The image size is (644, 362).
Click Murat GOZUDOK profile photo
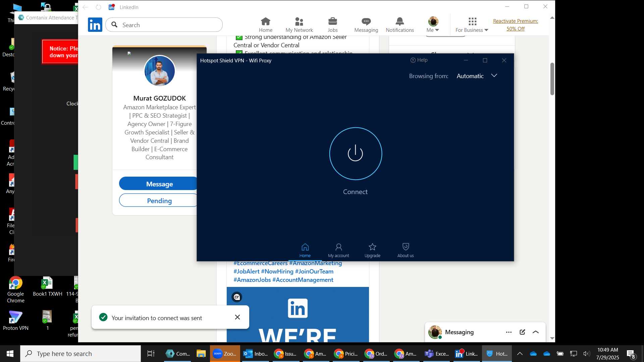tap(159, 71)
